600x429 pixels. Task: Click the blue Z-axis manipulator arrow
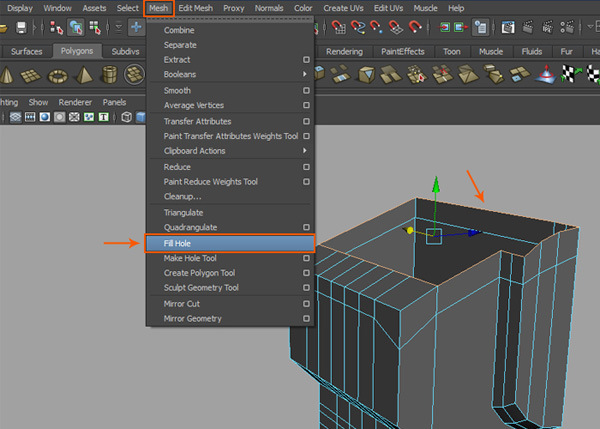pos(474,232)
